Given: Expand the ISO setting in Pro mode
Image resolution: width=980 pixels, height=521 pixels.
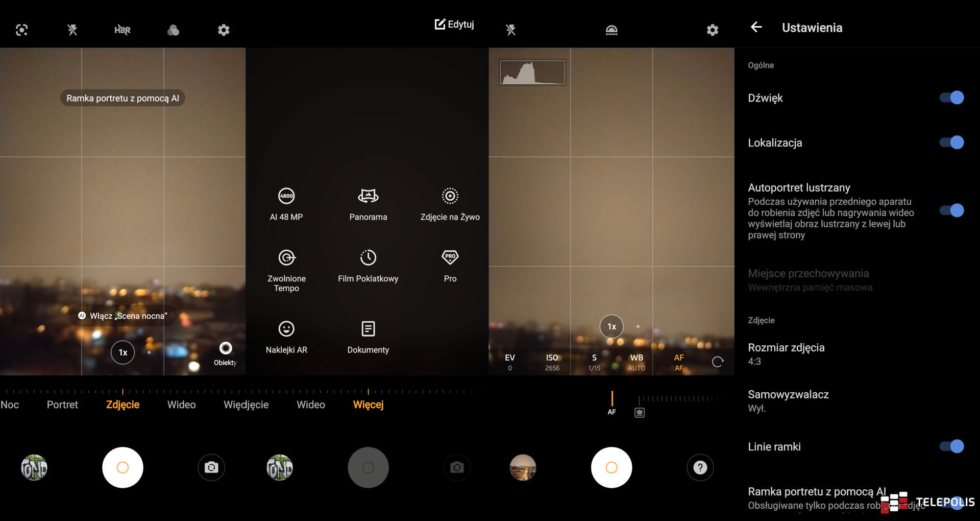Looking at the screenshot, I should (552, 362).
